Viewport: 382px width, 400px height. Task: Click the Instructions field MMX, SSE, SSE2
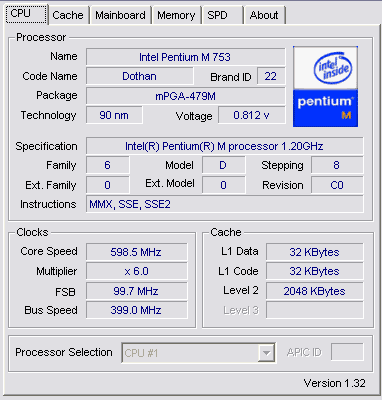[224, 204]
